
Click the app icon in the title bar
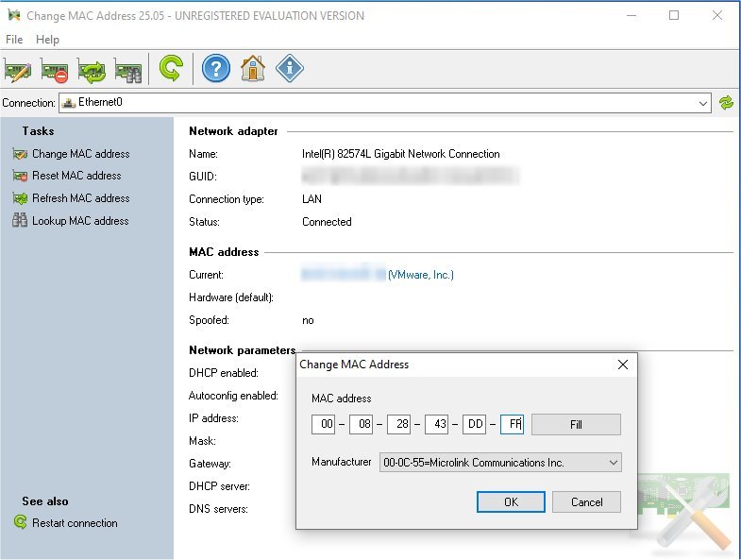14,15
